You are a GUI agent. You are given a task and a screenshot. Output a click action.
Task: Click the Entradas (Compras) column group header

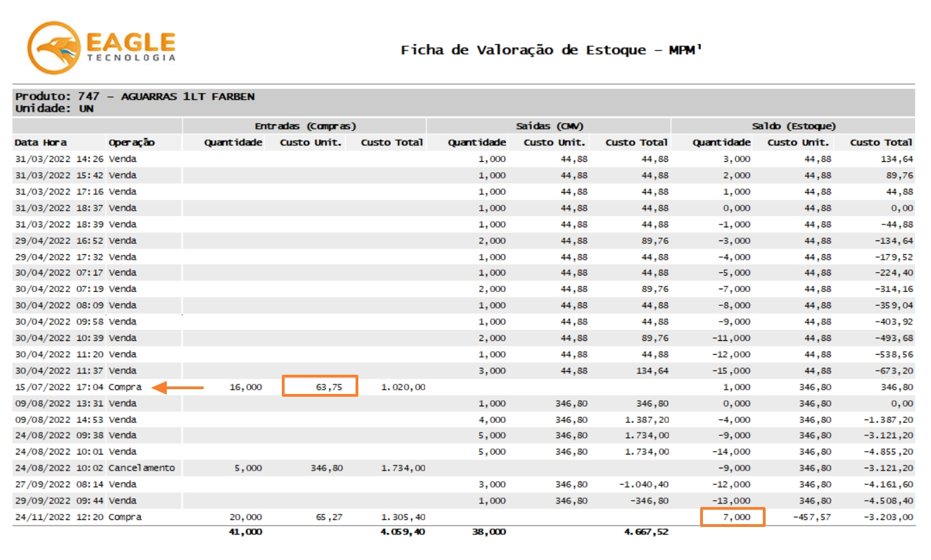pyautogui.click(x=305, y=126)
